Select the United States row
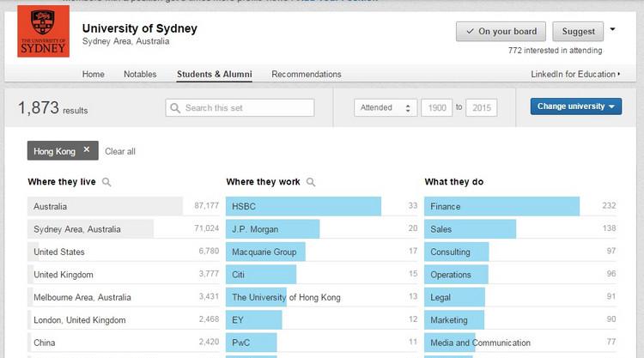644x358 pixels. [123, 252]
